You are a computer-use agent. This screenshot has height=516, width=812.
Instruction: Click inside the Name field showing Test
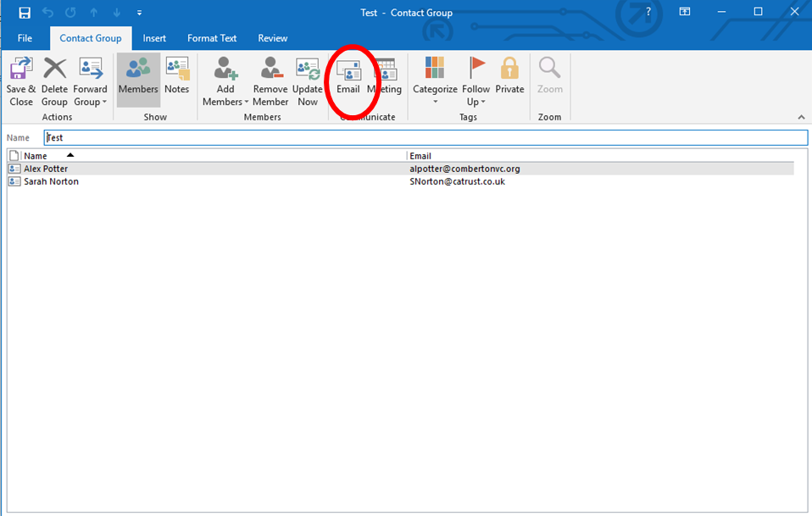(x=254, y=137)
